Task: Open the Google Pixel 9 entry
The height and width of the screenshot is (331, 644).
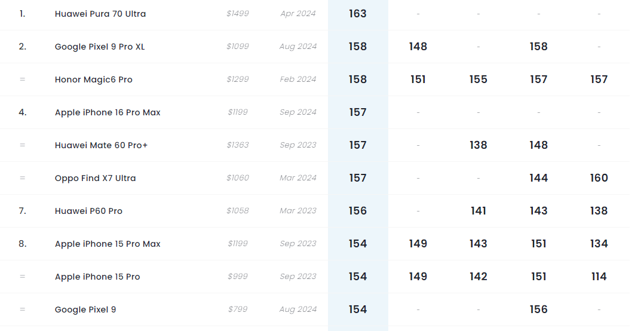Action: [x=85, y=309]
